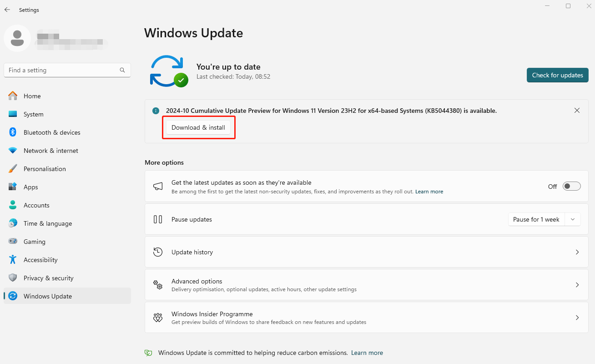Open Bluetooth & devices settings
This screenshot has height=364, width=595.
coord(67,132)
